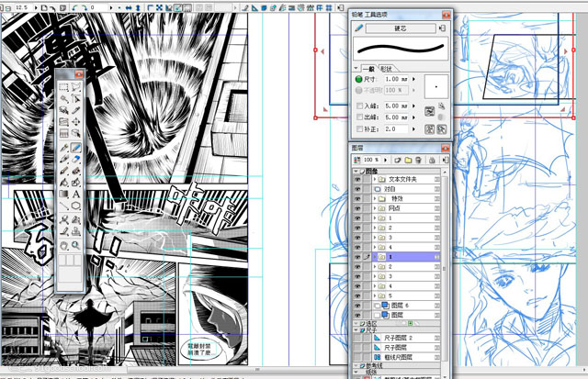Switch to the 一般 tab
The width and height of the screenshot is (588, 379).
367,68
